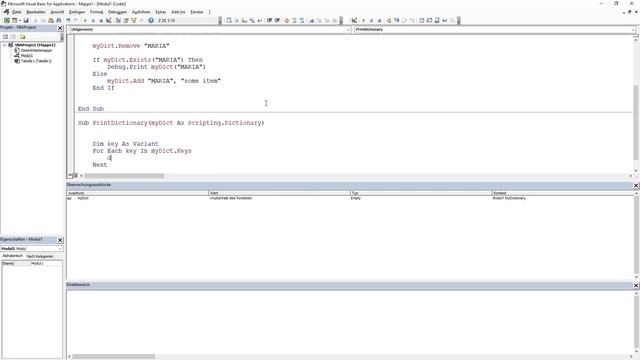
Task: Click the code window horizontal scrollbar thumb
Action: tap(124, 176)
